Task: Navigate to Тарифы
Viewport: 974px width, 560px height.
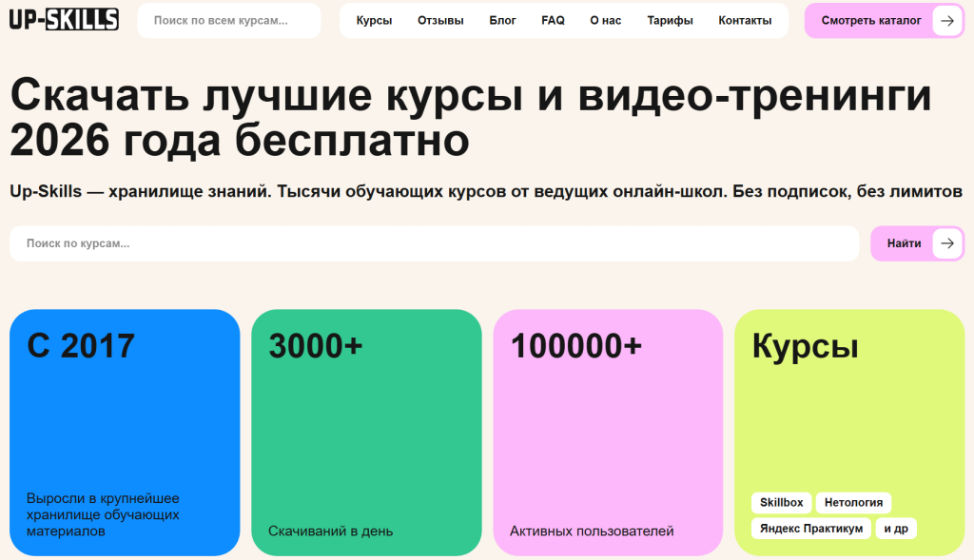Action: pyautogui.click(x=670, y=20)
